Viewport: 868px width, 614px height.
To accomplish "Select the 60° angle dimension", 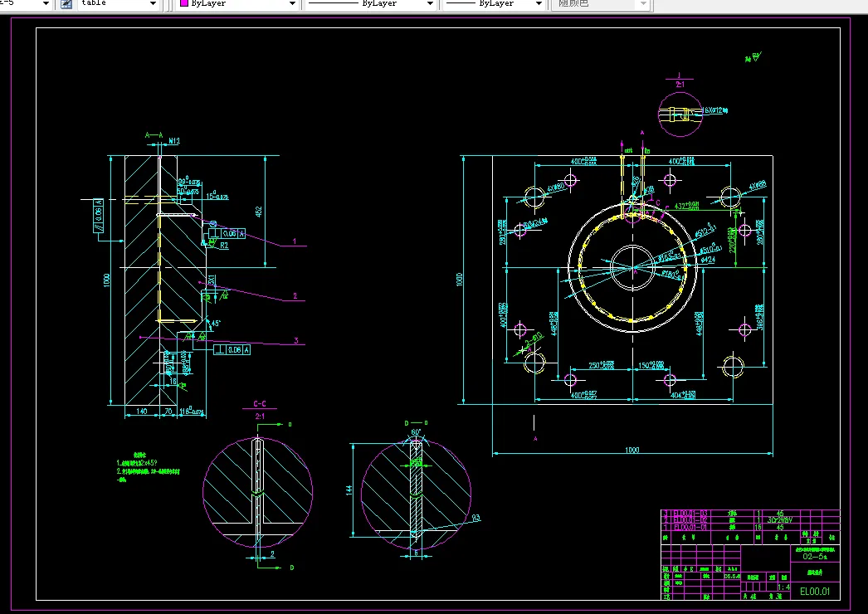I will click(416, 432).
